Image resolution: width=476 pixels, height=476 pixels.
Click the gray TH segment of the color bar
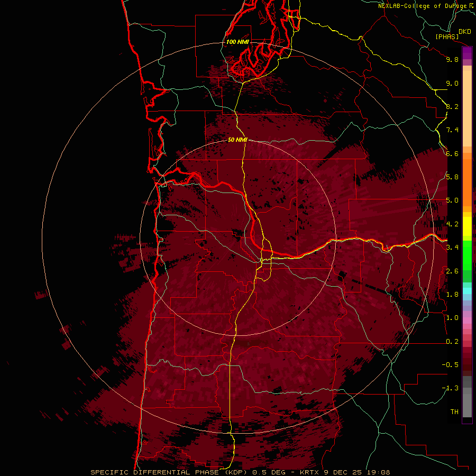(467, 405)
